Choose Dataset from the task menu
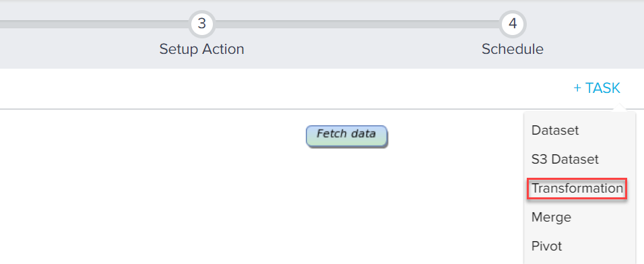Screen dimensions: 644x264 555,130
